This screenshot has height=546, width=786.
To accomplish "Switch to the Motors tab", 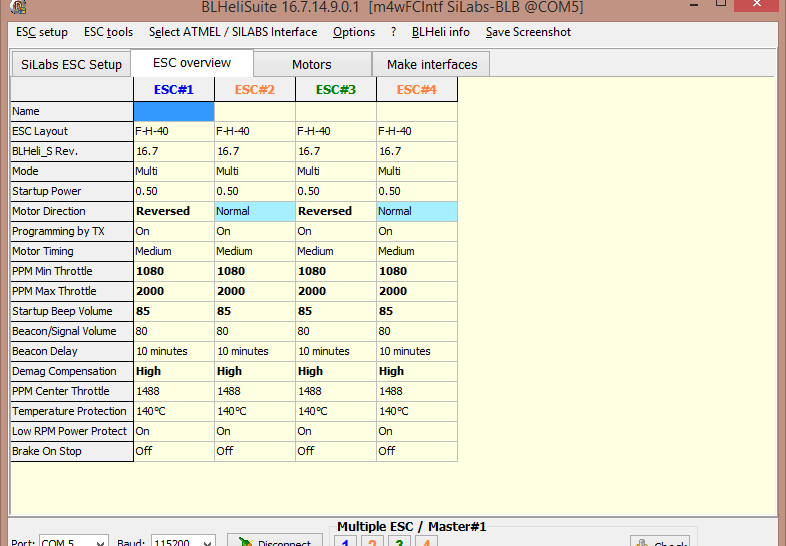I will 312,64.
